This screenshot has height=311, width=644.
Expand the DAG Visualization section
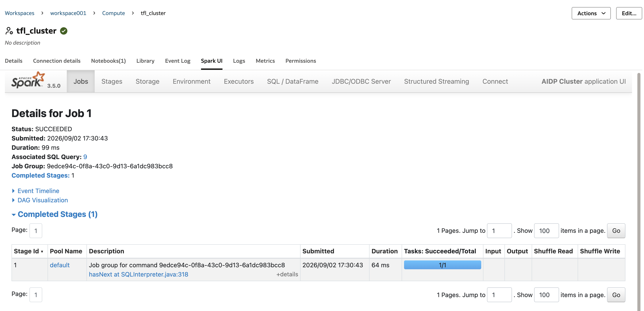click(x=40, y=200)
